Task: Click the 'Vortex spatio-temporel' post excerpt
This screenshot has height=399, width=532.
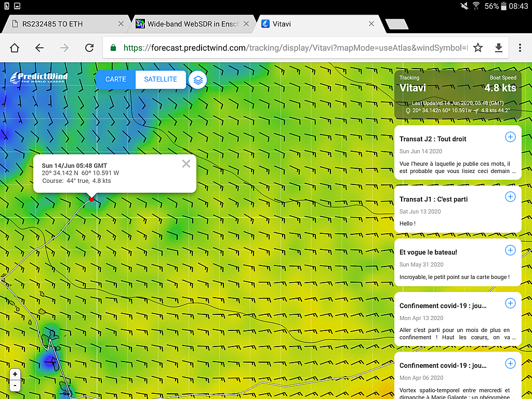Action: (x=455, y=393)
